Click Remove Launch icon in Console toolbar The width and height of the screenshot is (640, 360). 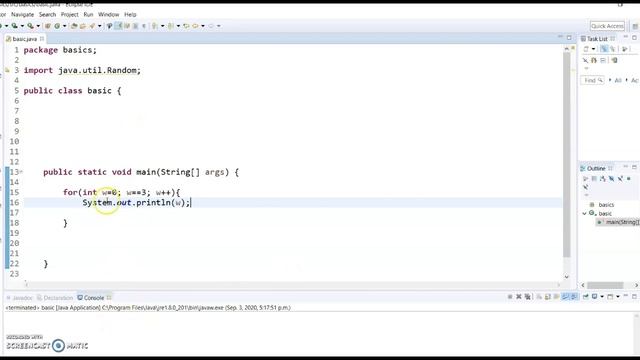pyautogui.click(x=519, y=297)
